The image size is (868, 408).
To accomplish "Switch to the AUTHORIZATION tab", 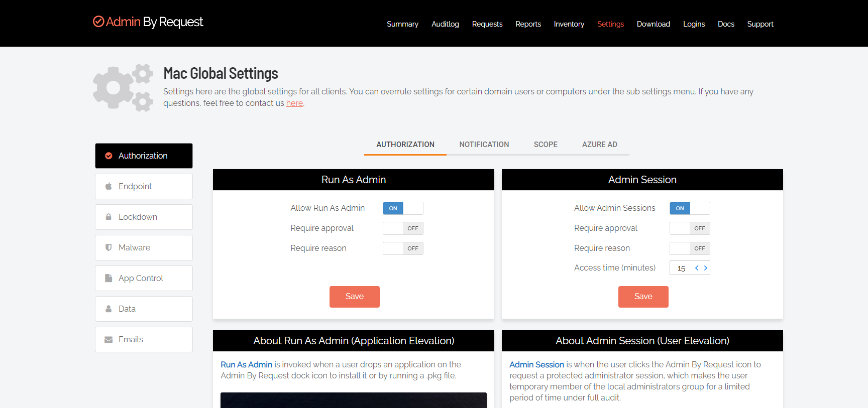I will coord(405,145).
